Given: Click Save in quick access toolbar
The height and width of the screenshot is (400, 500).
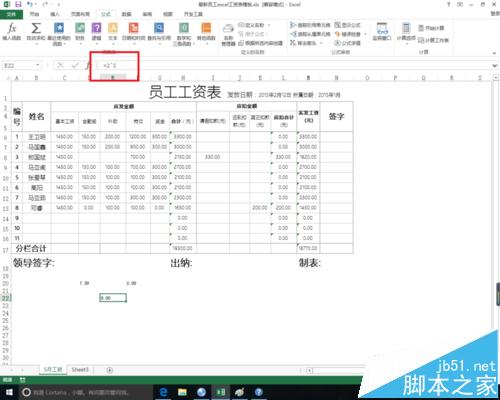Looking at the screenshot, I should pyautogui.click(x=18, y=5).
